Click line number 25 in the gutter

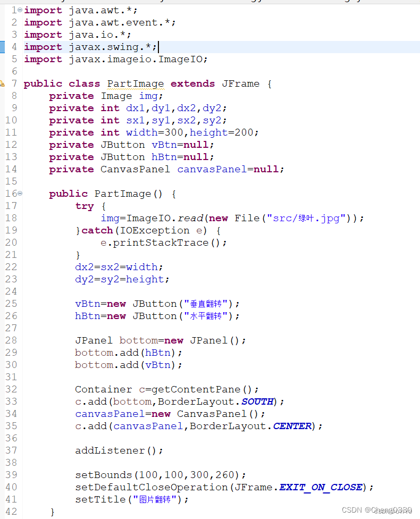[11, 304]
